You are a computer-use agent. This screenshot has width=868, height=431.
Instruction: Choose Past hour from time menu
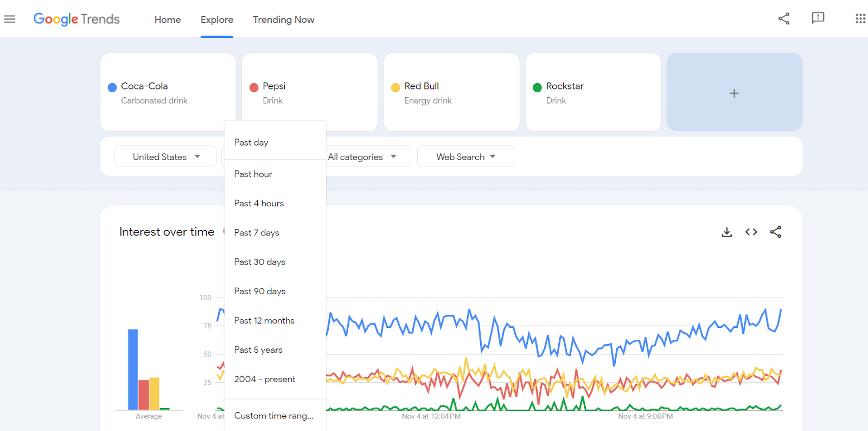coord(275,174)
